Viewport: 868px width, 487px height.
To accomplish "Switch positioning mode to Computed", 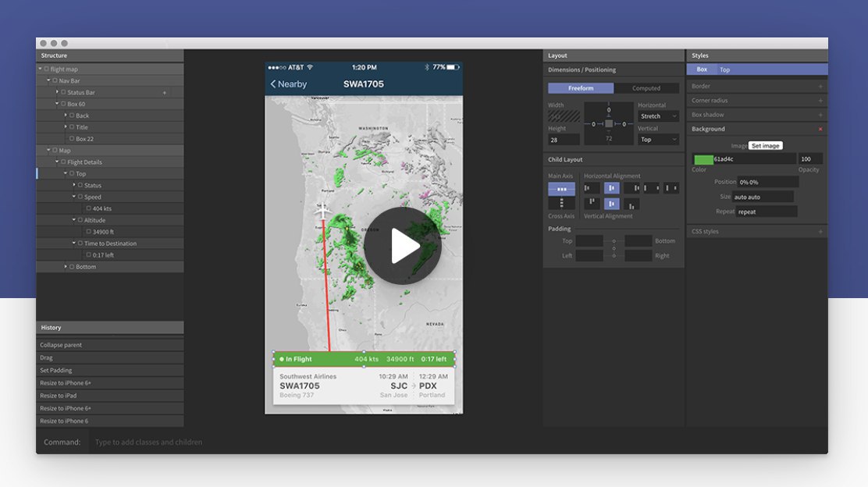I will click(x=646, y=88).
